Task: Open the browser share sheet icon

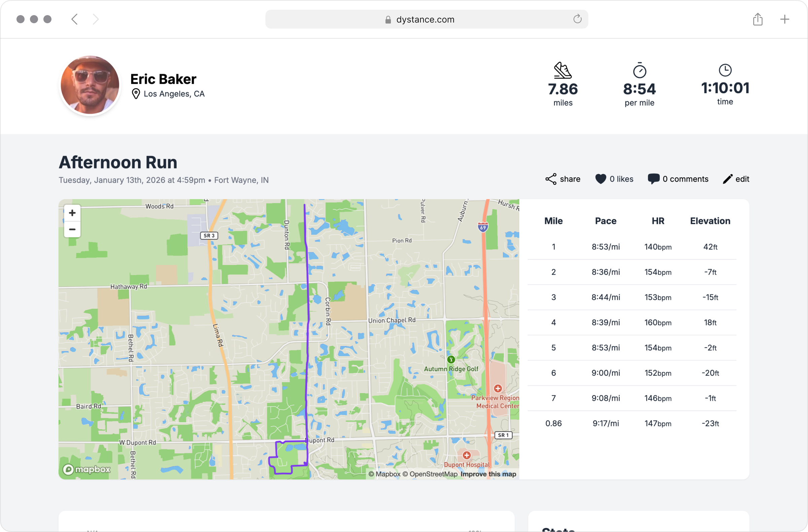Action: coord(758,20)
